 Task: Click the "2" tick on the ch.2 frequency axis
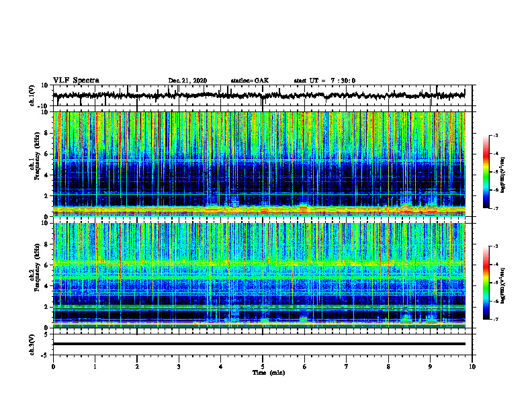[x=46, y=307]
